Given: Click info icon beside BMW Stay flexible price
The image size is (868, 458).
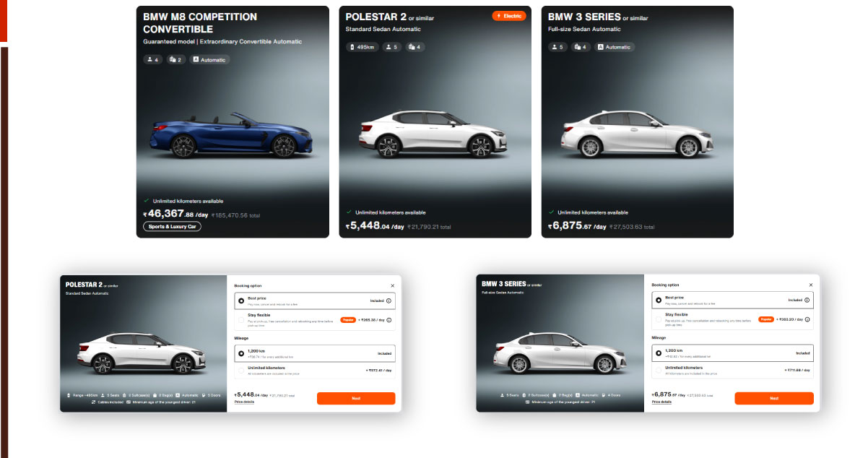Looking at the screenshot, I should pos(807,319).
